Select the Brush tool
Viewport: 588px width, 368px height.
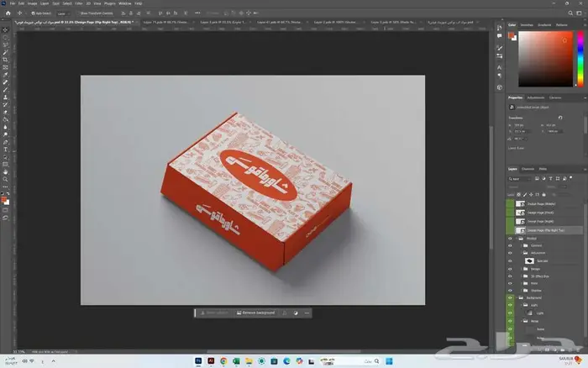pyautogui.click(x=5, y=90)
